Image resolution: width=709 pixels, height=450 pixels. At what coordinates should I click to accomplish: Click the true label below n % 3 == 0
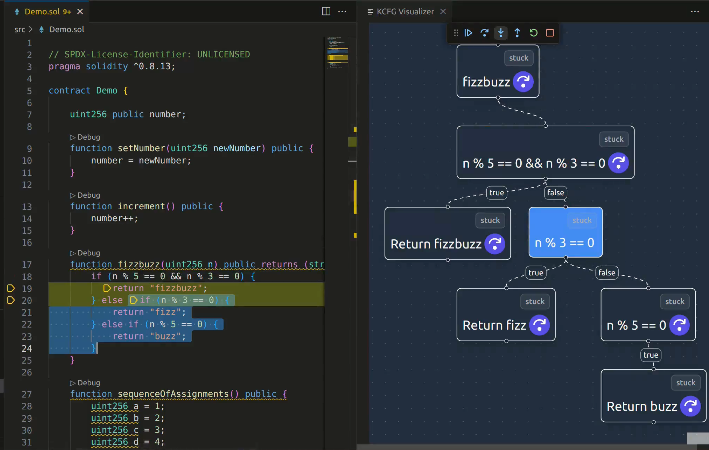[x=535, y=273]
